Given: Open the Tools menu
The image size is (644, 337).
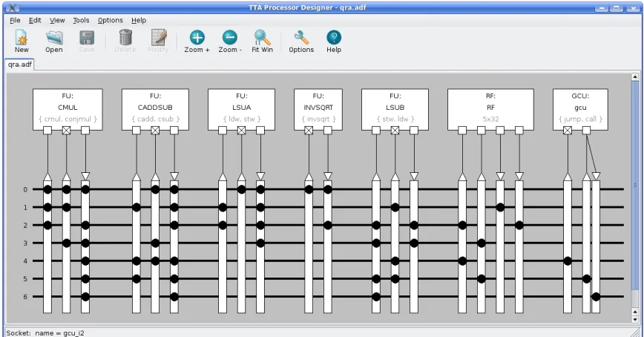Looking at the screenshot, I should click(81, 20).
